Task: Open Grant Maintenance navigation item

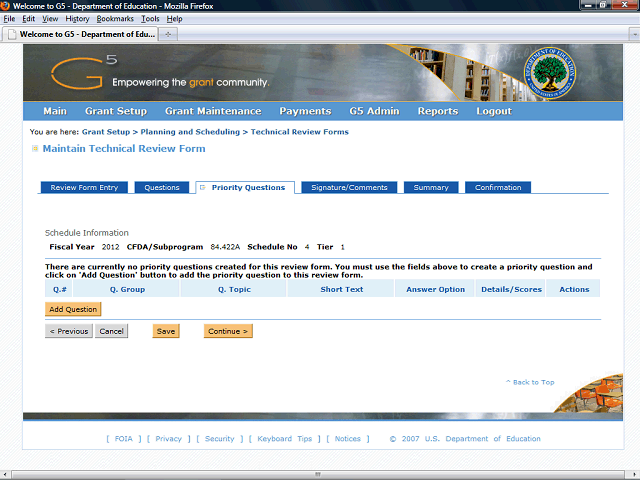Action: 213,111
